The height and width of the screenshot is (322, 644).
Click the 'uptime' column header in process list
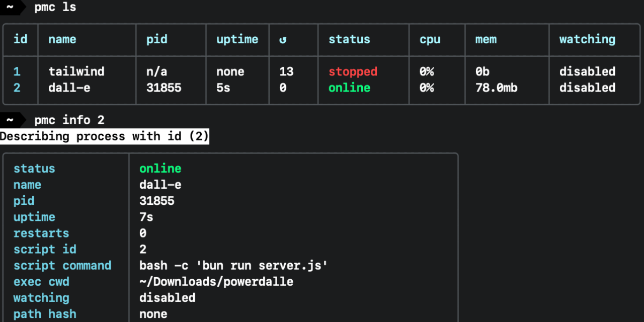237,39
